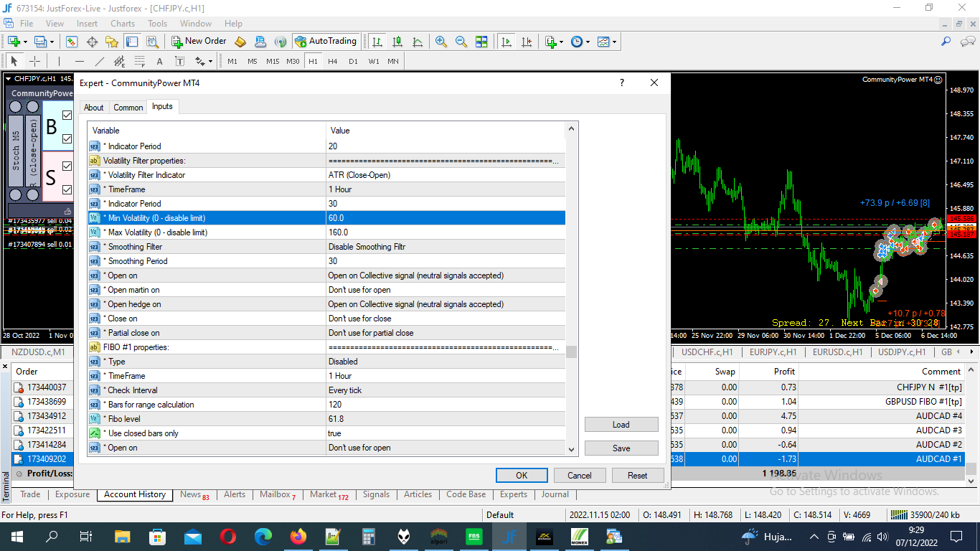Click the Save button
Viewport: 980px width, 551px height.
click(621, 448)
